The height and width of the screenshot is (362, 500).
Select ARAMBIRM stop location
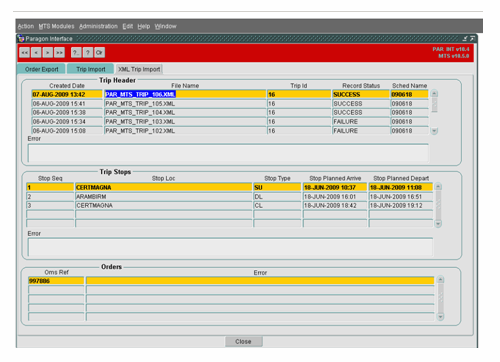click(164, 197)
